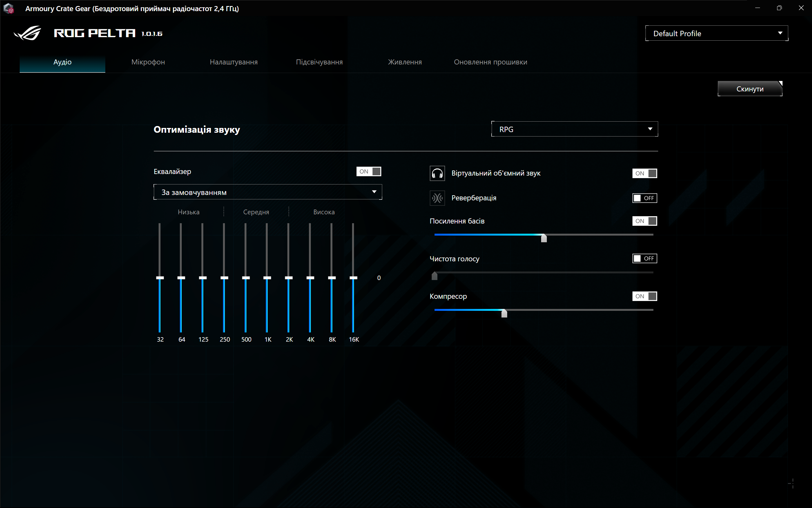Open the RPG sound optimization dropdown
The width and height of the screenshot is (812, 508).
coord(574,129)
